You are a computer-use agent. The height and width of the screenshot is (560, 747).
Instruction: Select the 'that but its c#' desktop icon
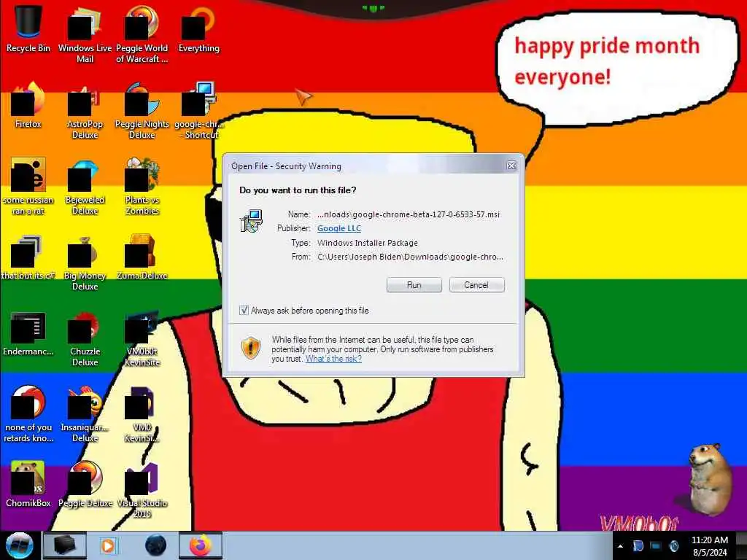[x=28, y=257]
